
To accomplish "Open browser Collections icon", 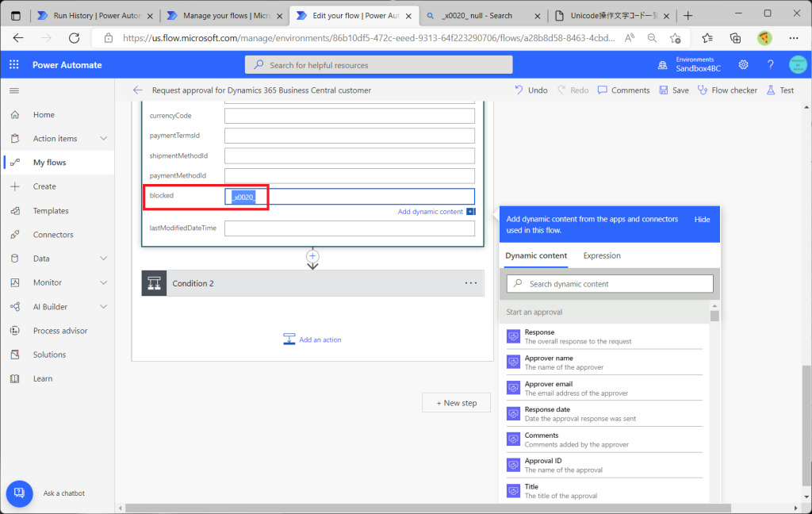I will tap(735, 38).
